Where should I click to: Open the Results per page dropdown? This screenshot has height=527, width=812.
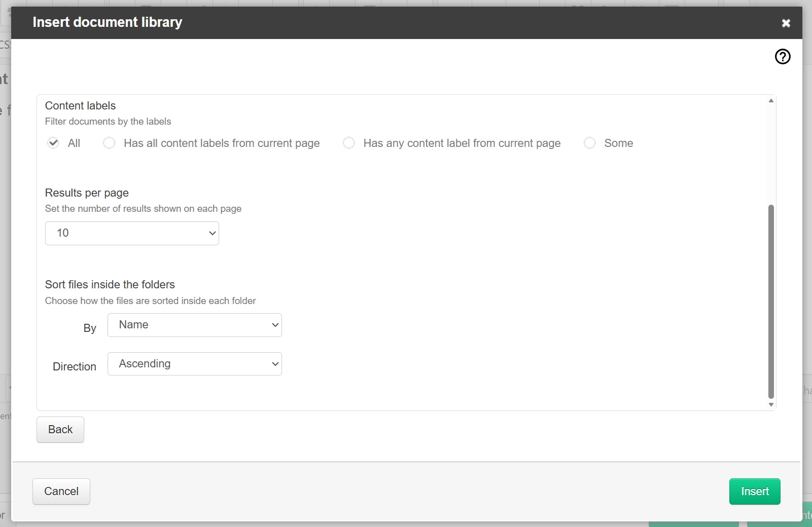pyautogui.click(x=132, y=233)
